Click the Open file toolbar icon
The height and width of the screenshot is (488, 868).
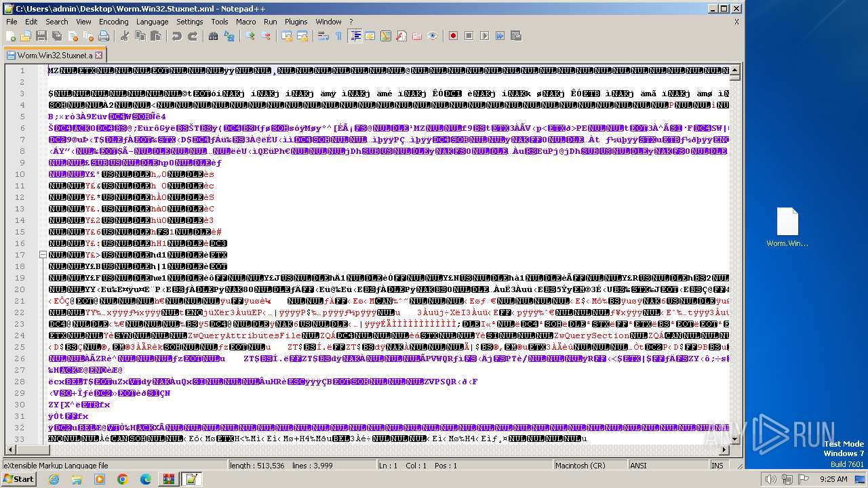pyautogui.click(x=26, y=36)
